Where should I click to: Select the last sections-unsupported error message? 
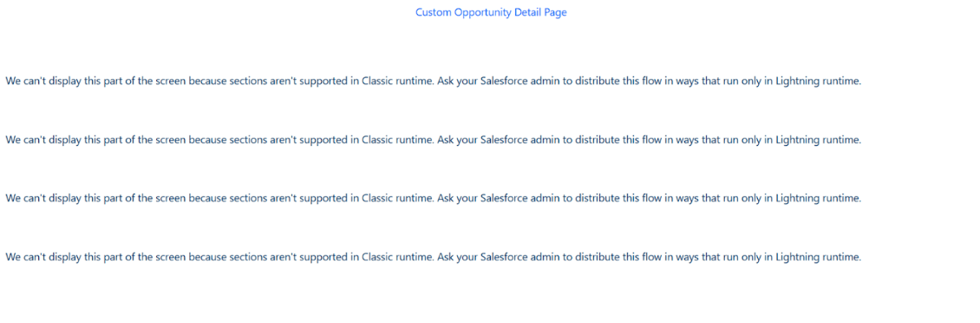click(x=433, y=257)
